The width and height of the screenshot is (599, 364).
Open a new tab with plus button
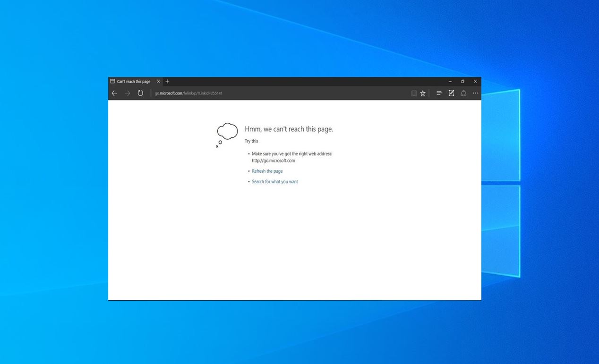[x=167, y=82]
